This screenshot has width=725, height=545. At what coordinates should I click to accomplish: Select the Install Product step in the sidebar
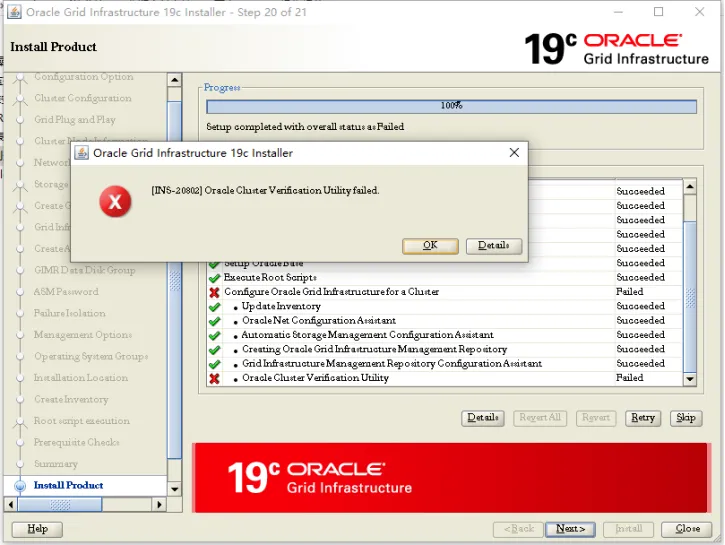pyautogui.click(x=68, y=485)
